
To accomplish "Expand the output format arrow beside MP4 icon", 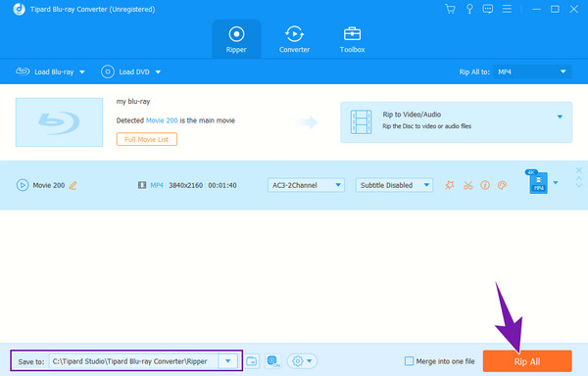I will [x=556, y=183].
